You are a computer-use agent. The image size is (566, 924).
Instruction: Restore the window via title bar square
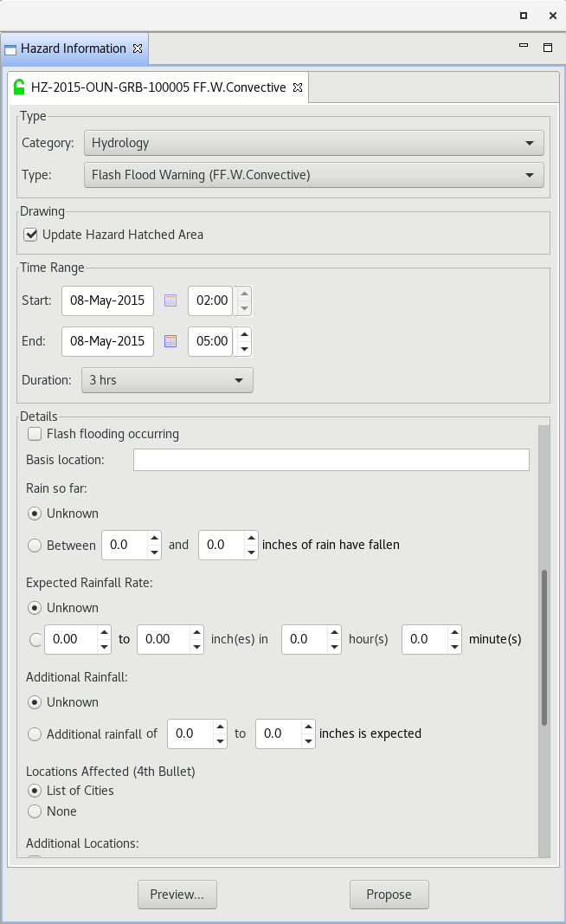[523, 16]
